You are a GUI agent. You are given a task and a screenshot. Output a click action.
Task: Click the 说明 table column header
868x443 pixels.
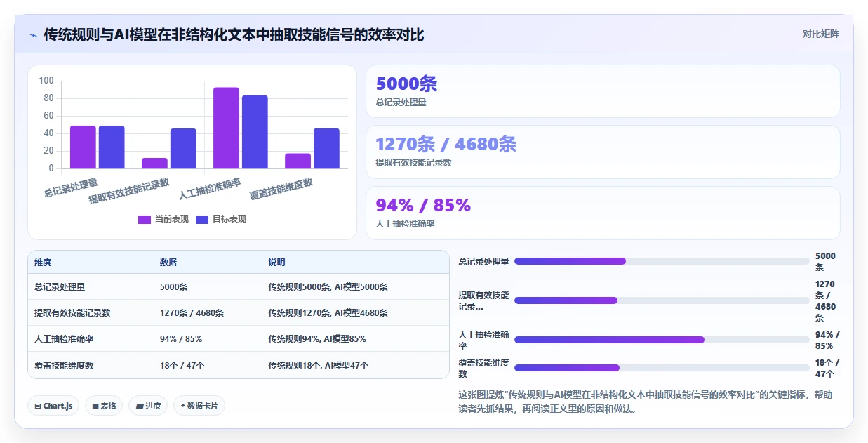[276, 263]
